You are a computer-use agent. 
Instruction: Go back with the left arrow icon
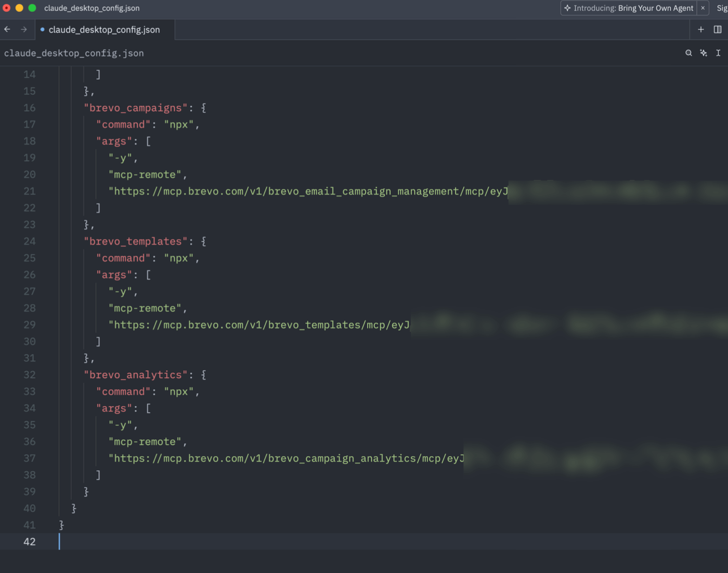[7, 30]
